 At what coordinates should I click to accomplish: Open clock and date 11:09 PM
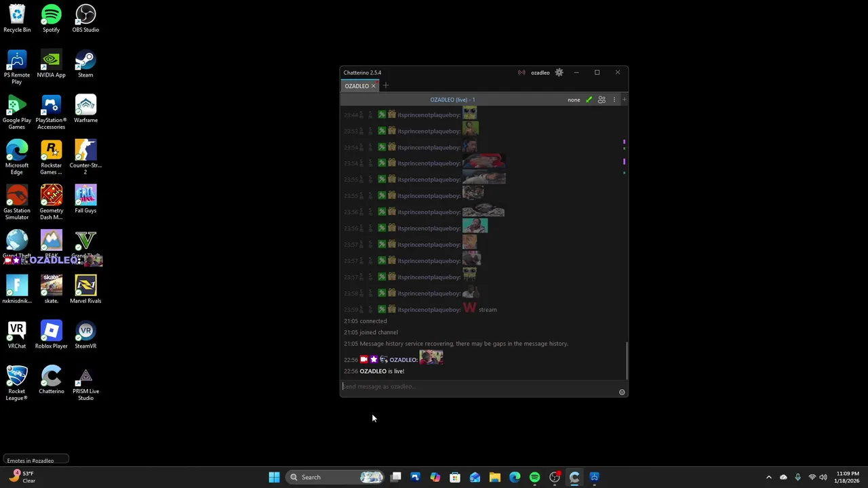[848, 477]
